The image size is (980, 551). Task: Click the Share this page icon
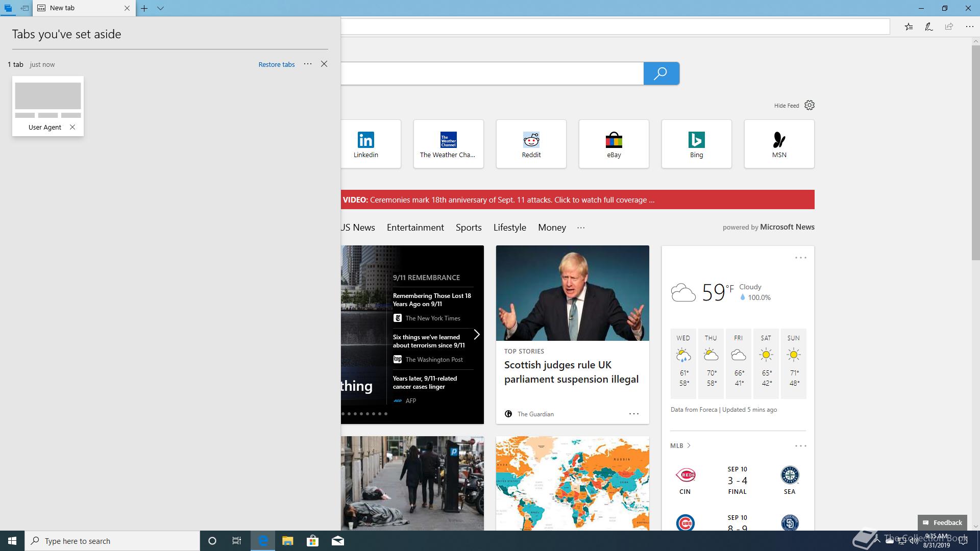pyautogui.click(x=949, y=27)
